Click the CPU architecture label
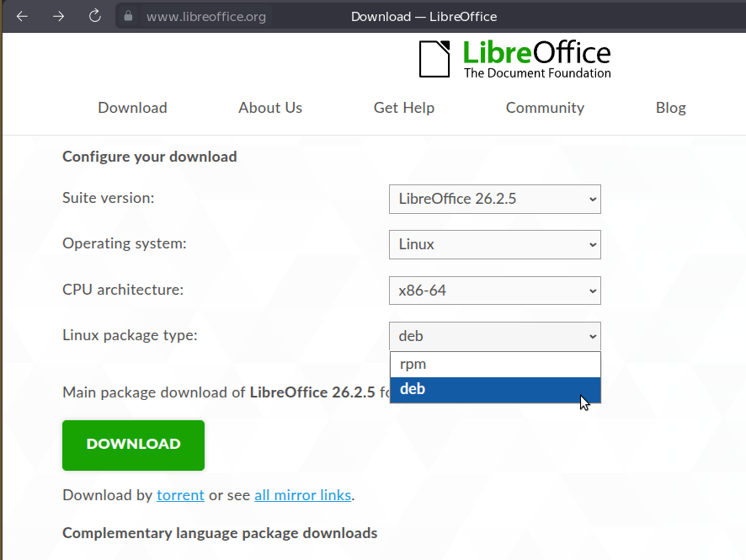The image size is (746, 560). click(123, 290)
